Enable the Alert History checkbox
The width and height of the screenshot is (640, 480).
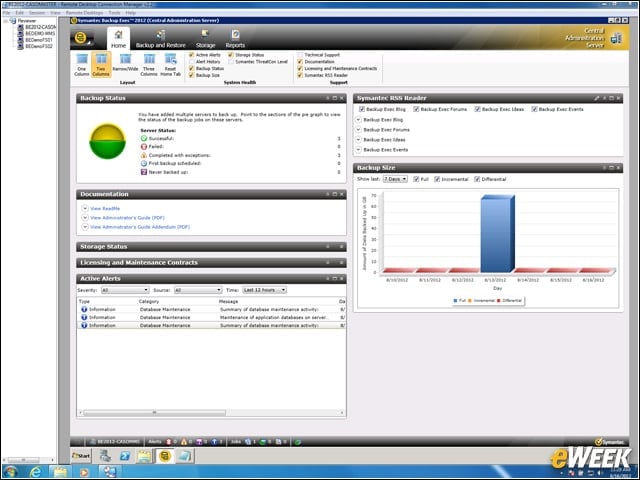click(191, 62)
